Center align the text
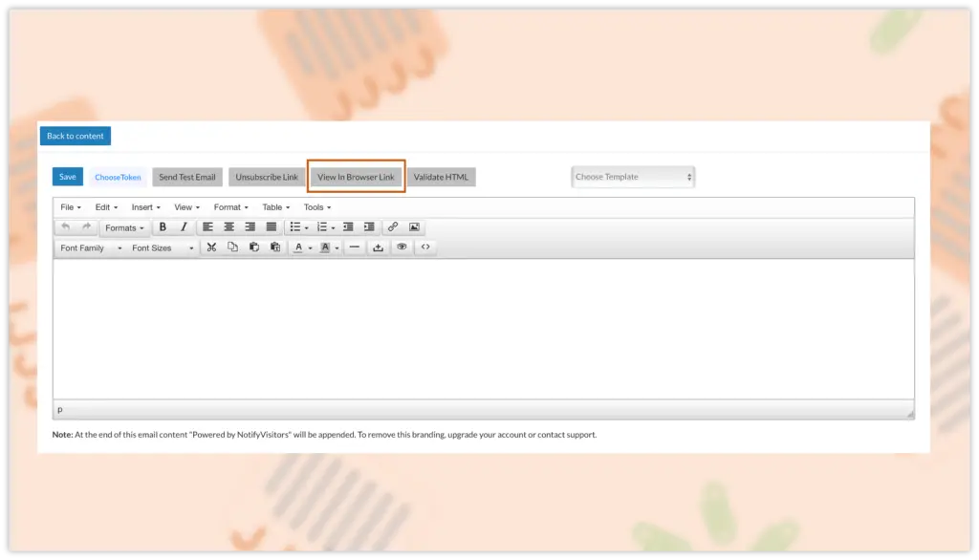Viewport: 979px width, 560px height. click(x=229, y=227)
